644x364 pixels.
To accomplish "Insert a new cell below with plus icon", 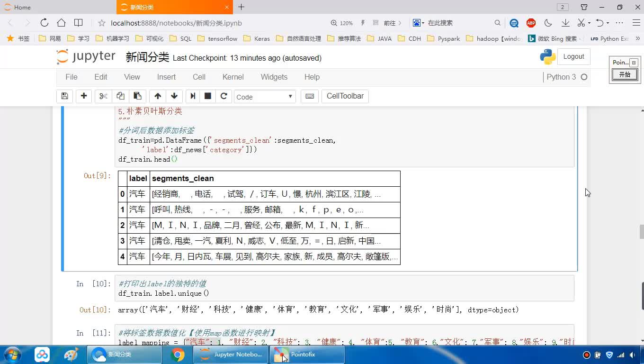I will tap(84, 96).
